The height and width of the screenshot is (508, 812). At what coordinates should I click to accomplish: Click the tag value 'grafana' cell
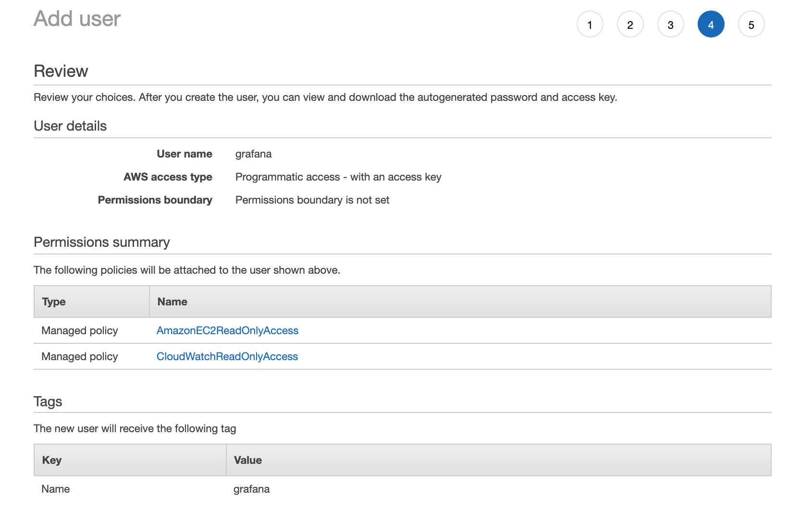pos(251,489)
